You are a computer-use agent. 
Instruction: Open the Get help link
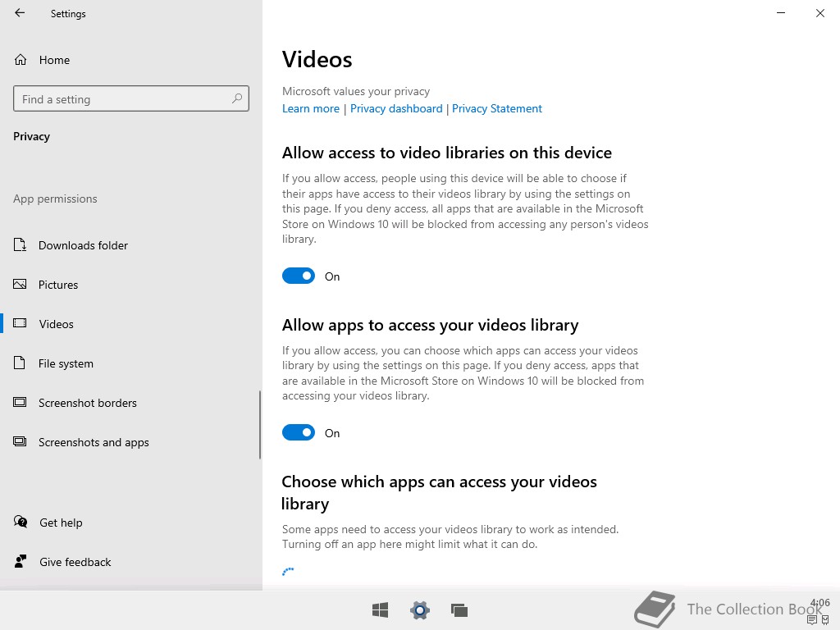[61, 523]
